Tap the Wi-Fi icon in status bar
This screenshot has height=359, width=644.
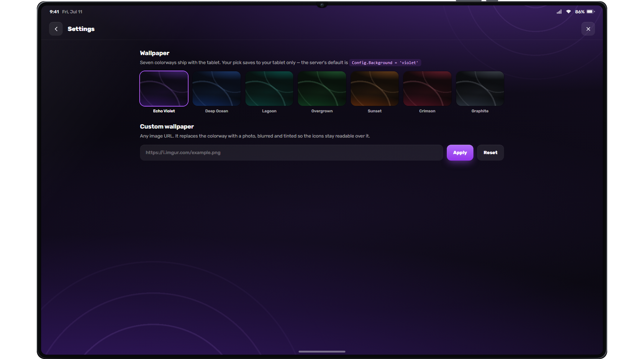tap(569, 12)
